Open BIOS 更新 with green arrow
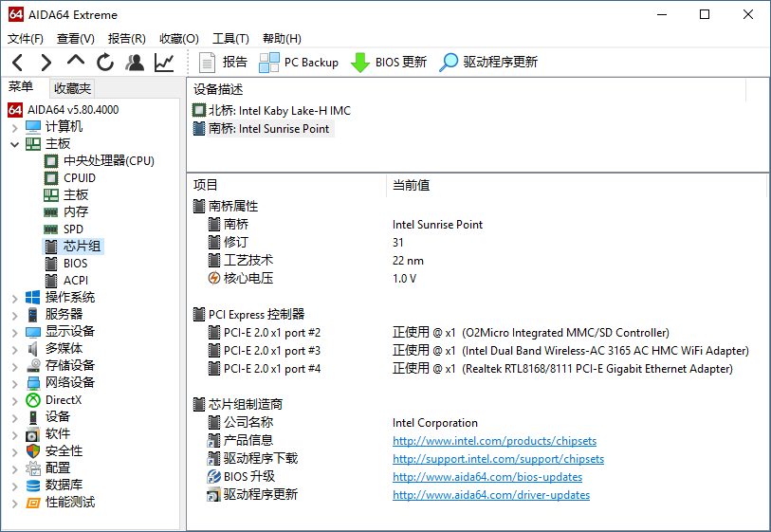 tap(389, 63)
